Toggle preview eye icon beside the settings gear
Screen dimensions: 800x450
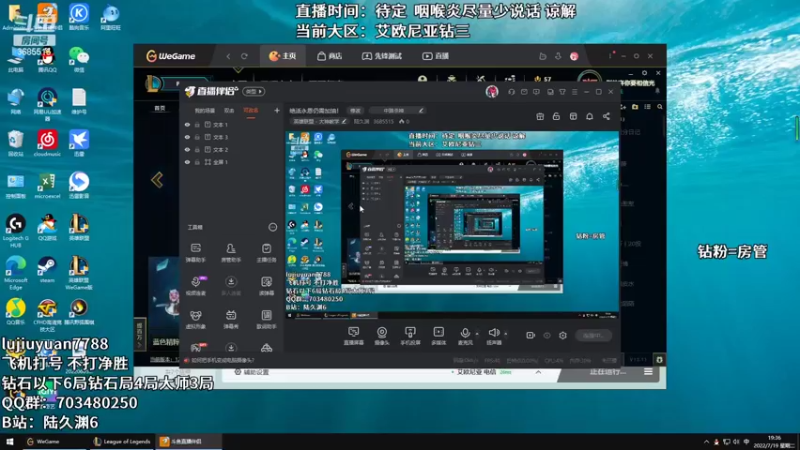click(547, 335)
